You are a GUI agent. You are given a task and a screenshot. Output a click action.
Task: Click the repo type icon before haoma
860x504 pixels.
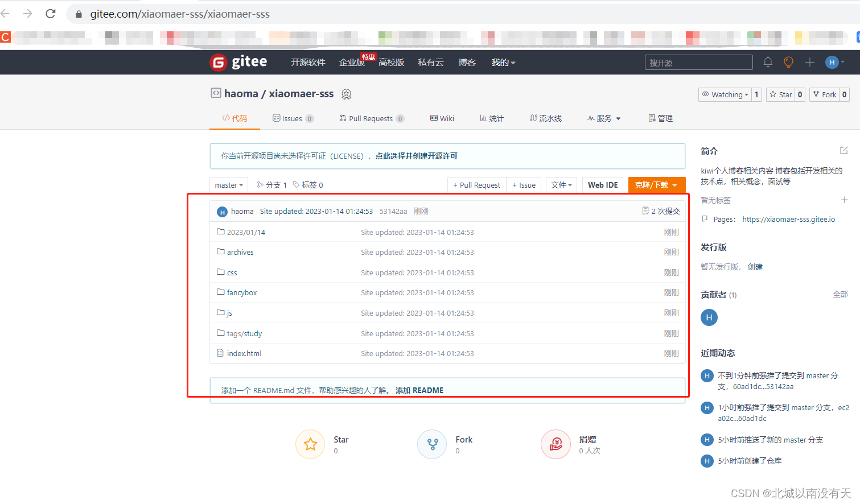click(216, 93)
